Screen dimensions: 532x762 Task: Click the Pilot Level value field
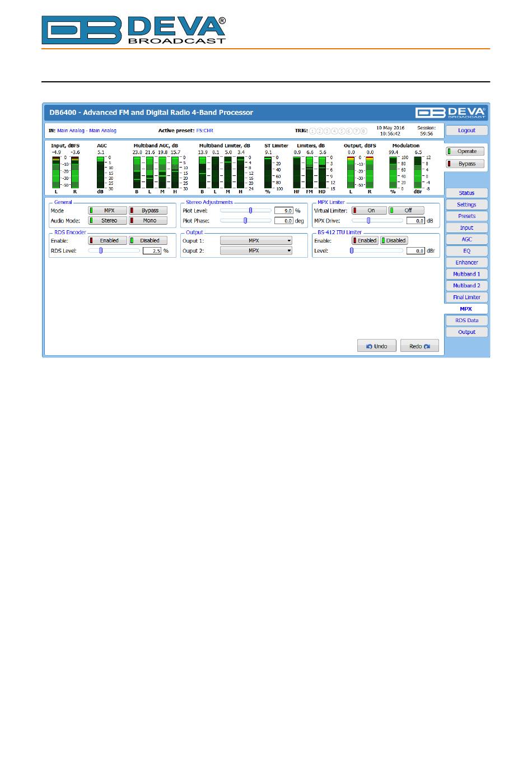pos(284,211)
